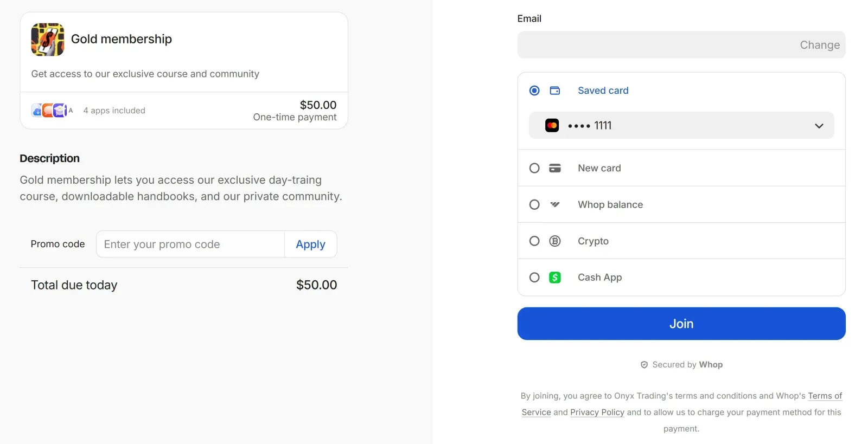
Task: Click the green Cash App icon
Action: point(554,278)
